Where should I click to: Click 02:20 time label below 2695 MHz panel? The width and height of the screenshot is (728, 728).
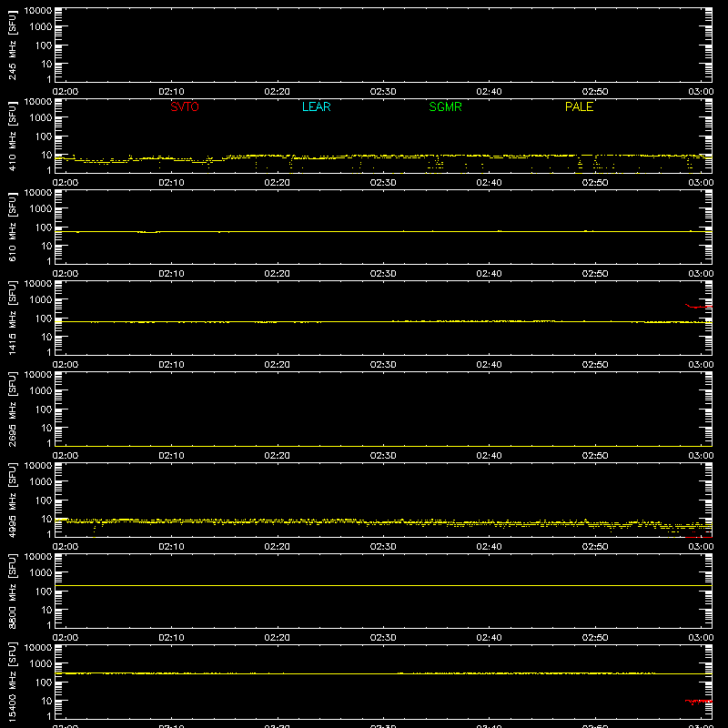tap(278, 456)
